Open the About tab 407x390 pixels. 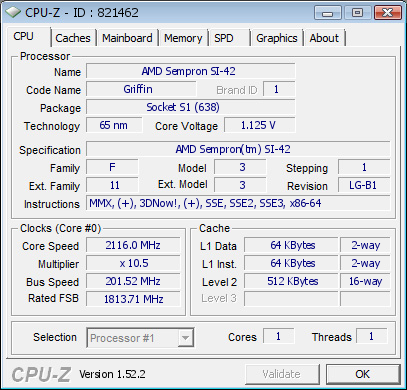point(324,38)
